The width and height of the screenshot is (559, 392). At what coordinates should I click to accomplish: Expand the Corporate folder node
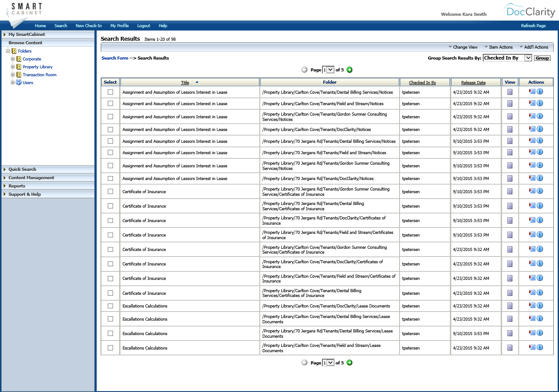(13, 59)
